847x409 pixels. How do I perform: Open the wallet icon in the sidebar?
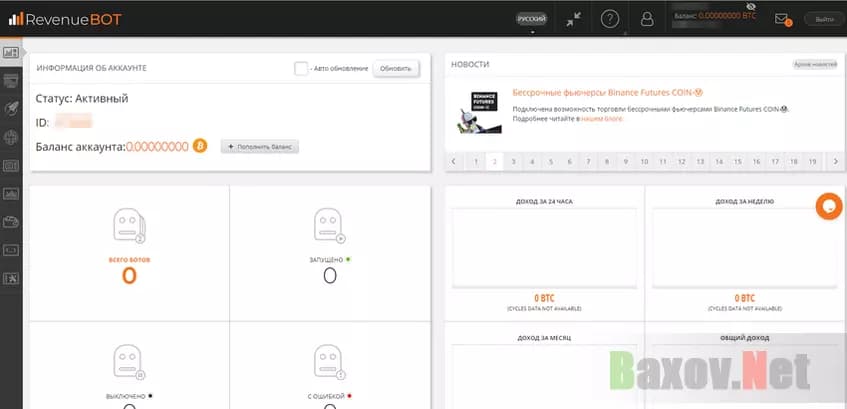click(11, 222)
